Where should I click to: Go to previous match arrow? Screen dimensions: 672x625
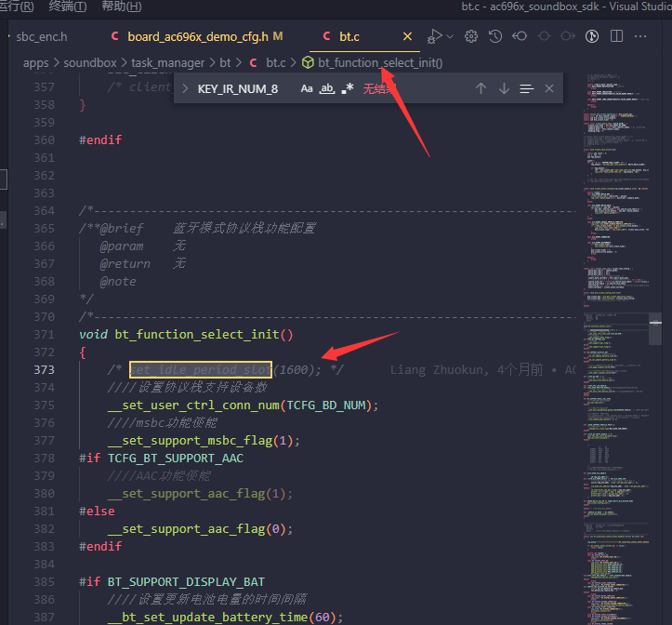pyautogui.click(x=481, y=88)
